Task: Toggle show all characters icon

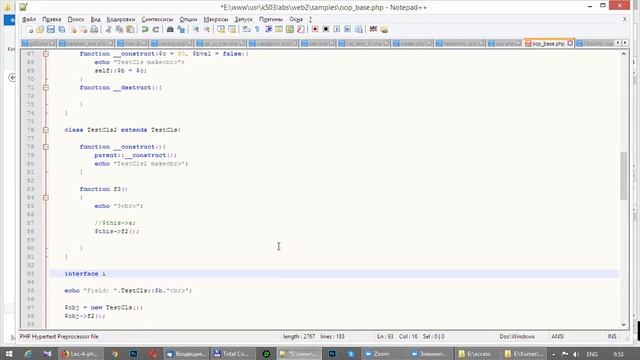Action: pyautogui.click(x=257, y=29)
